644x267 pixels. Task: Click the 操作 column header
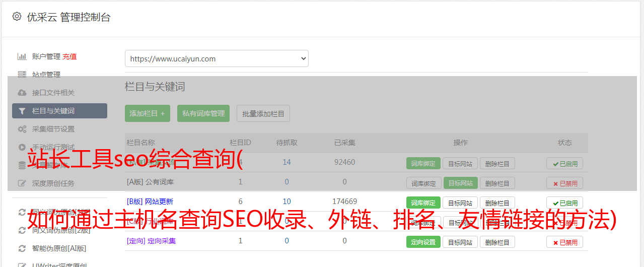point(461,143)
